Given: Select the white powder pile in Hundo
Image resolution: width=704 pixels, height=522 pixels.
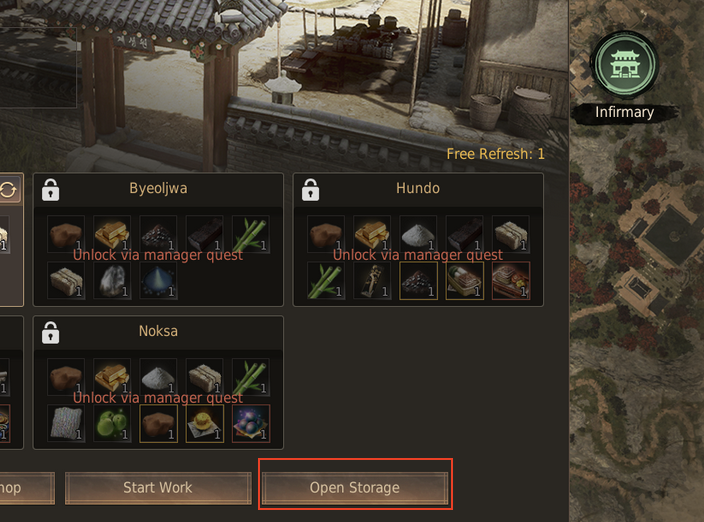Looking at the screenshot, I should (418, 234).
